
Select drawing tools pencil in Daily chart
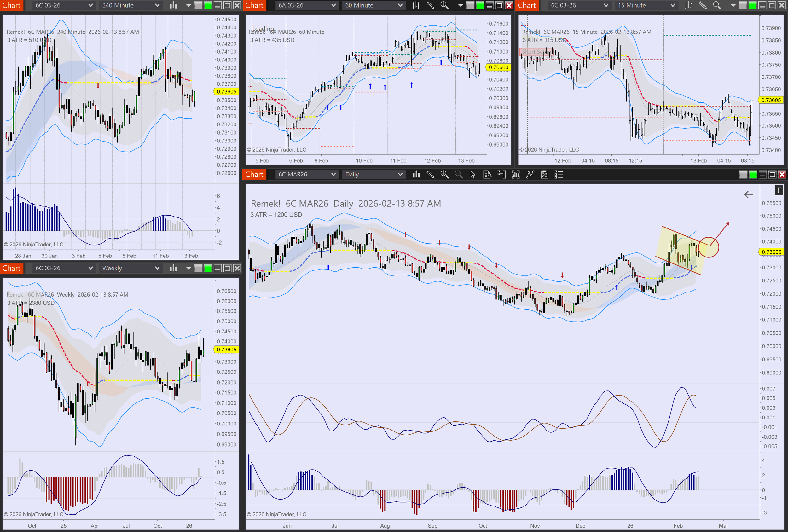(430, 175)
